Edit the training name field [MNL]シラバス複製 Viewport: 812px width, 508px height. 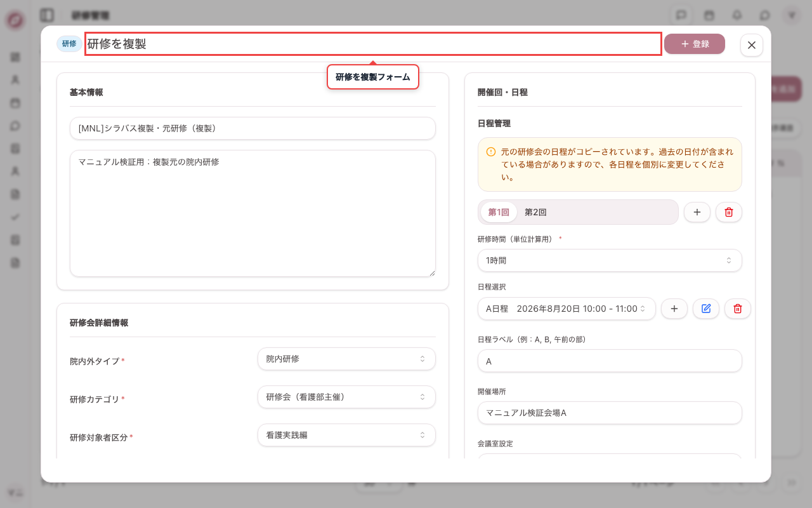coord(252,128)
